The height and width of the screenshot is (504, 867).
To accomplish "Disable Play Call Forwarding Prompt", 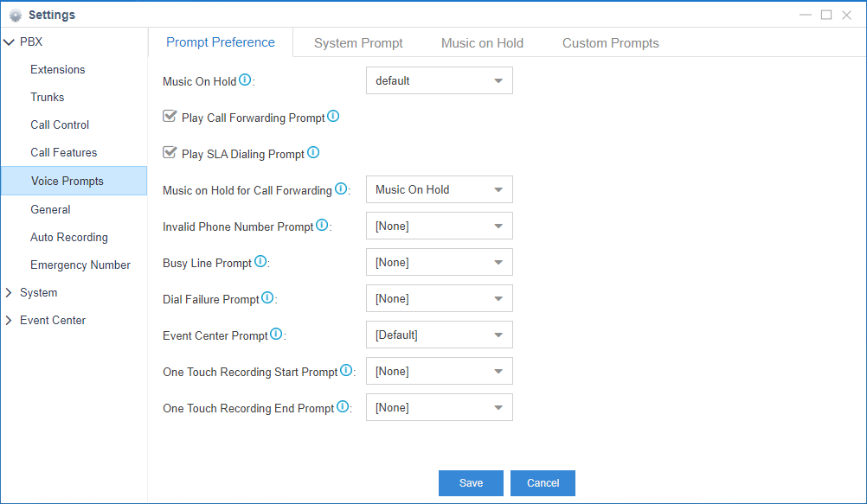I will pyautogui.click(x=170, y=114).
